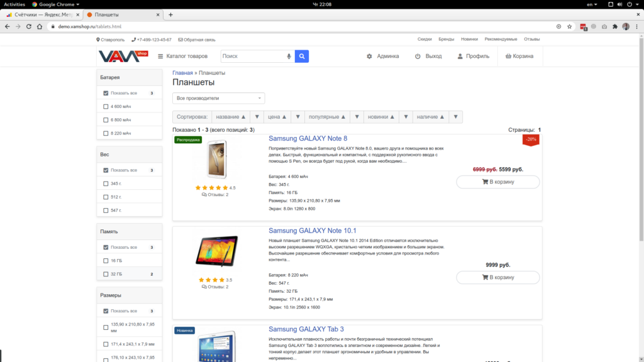Click the zoom indicator icon in address bar

[558, 26]
